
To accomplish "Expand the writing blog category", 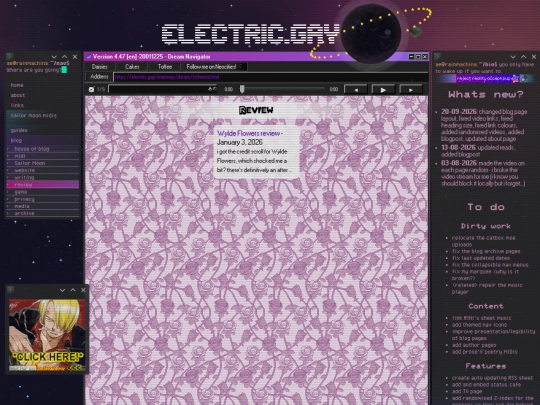I will pyautogui.click(x=43, y=177).
